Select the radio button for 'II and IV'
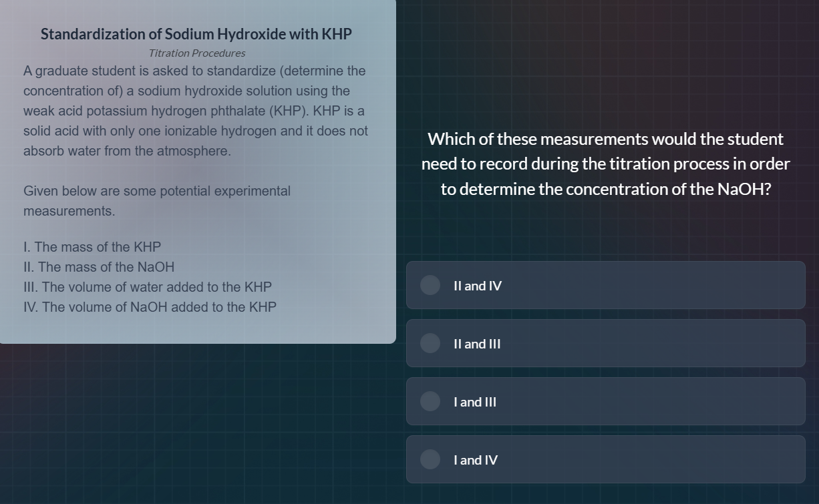 (430, 285)
